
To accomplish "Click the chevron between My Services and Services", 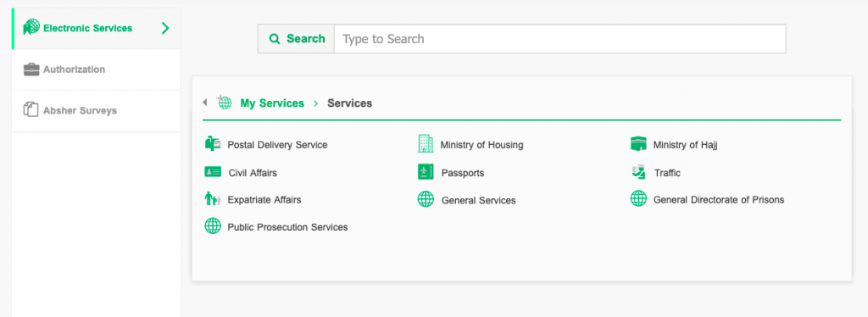I will point(315,103).
